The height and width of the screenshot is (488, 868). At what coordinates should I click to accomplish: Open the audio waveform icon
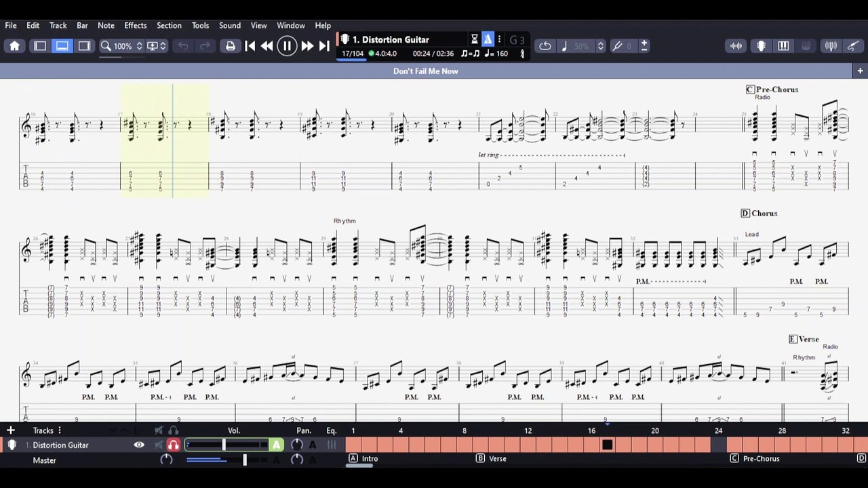(x=736, y=46)
